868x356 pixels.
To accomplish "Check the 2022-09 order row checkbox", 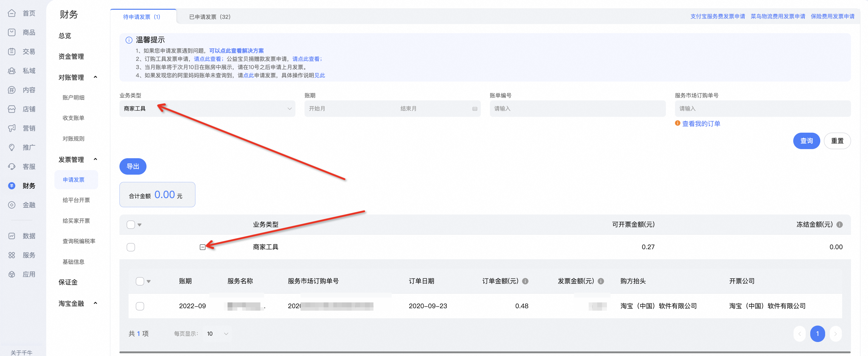I will 140,306.
